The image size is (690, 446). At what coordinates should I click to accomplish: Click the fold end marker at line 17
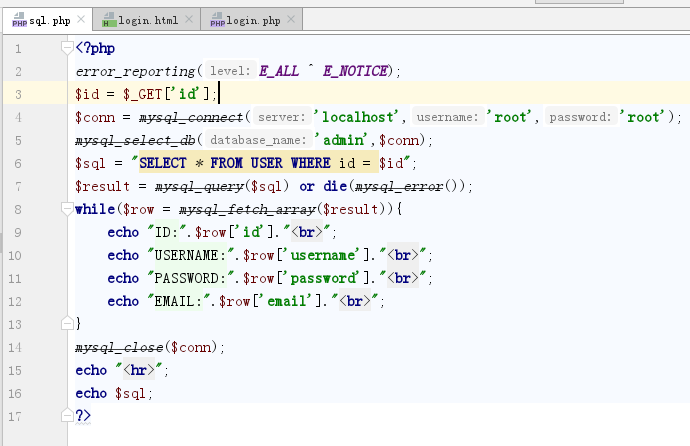tap(67, 415)
